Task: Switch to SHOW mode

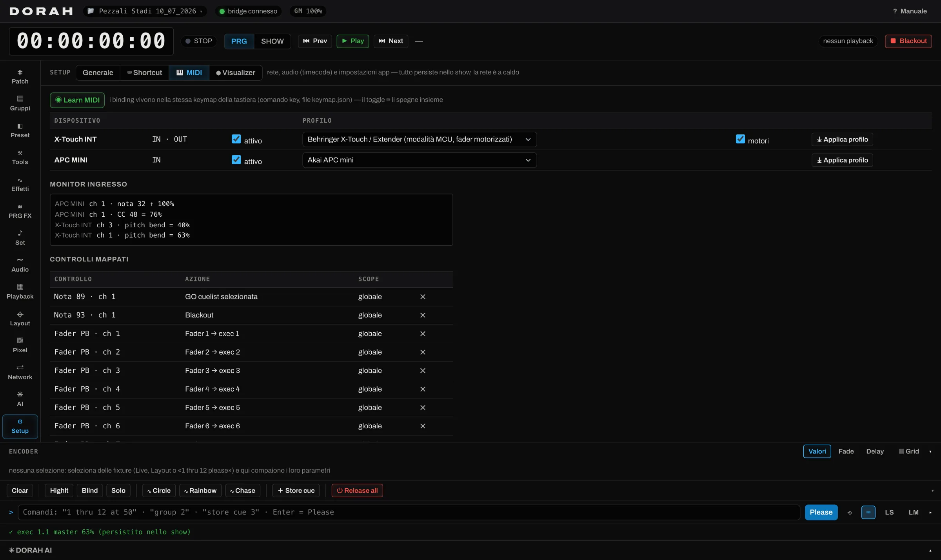Action: tap(272, 41)
